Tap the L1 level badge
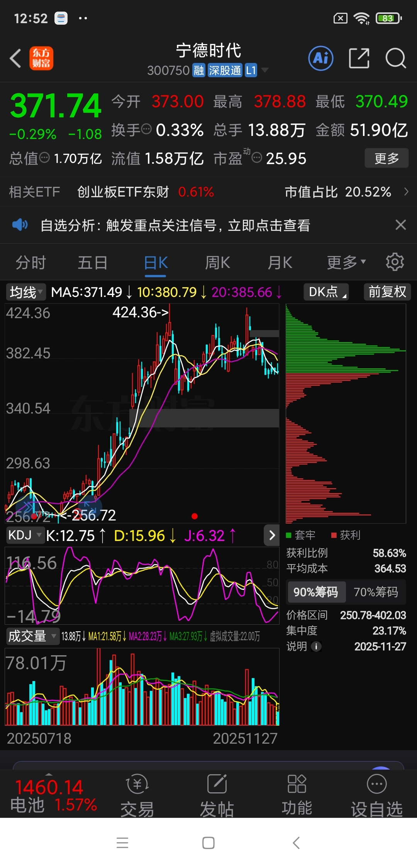Screen dimensions: 417x868 (251, 71)
